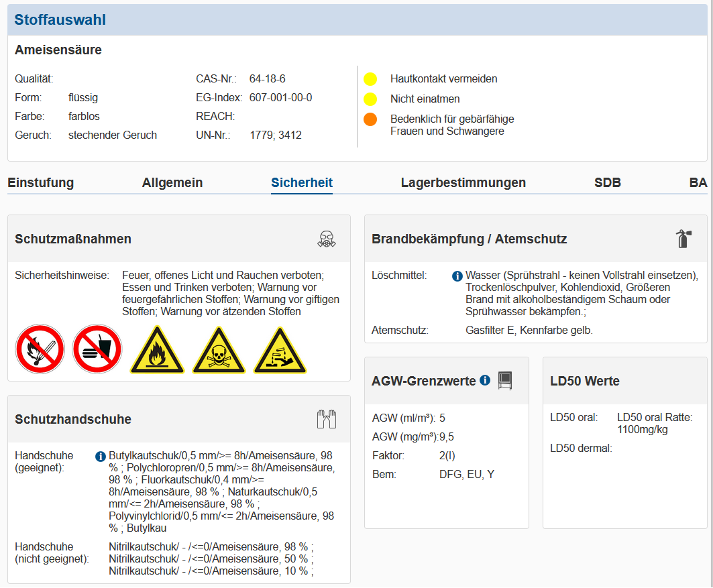Viewport: 713px width, 588px height.
Task: Click EG-Index value 607-001-00-0
Action: coord(280,98)
